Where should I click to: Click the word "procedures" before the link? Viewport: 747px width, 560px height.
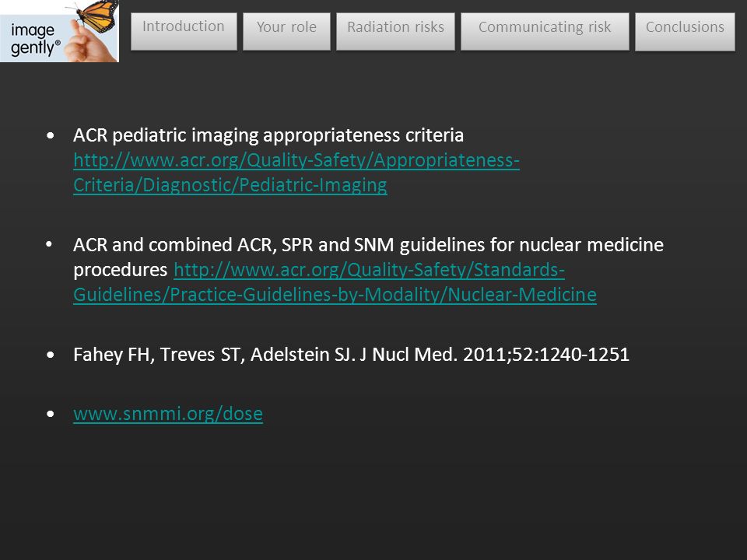tap(120, 270)
